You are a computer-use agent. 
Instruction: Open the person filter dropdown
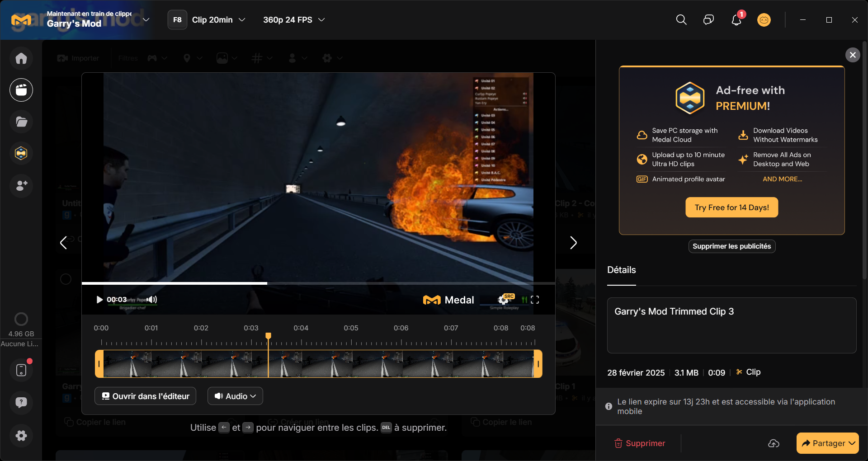tap(297, 58)
